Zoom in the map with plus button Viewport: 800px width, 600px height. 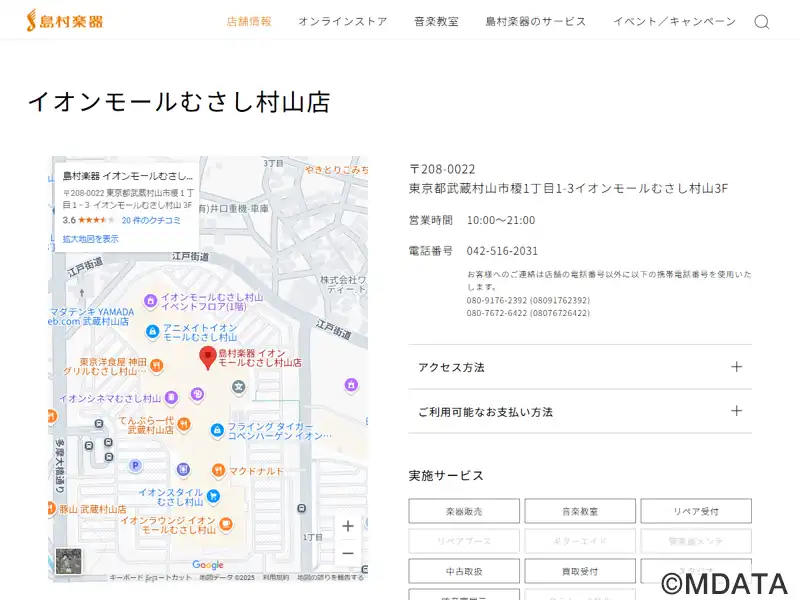(x=348, y=526)
